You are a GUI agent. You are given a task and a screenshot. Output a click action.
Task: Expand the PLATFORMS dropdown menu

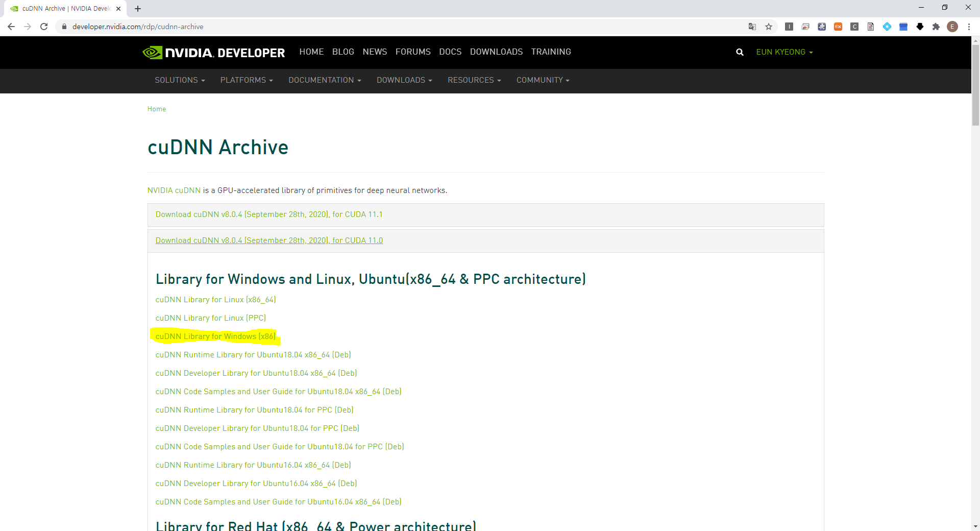[247, 80]
